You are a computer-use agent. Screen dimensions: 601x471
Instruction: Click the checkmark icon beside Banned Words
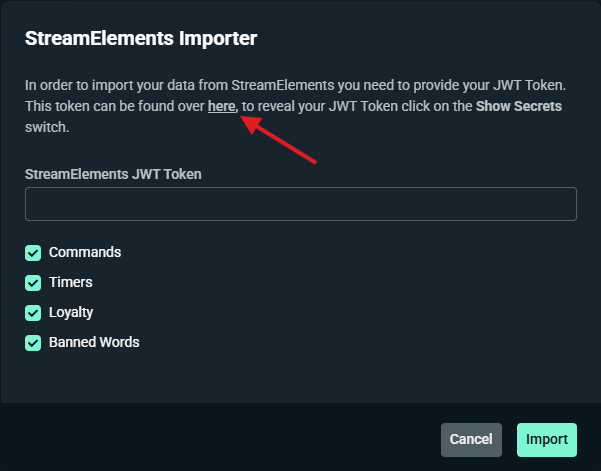point(33,343)
